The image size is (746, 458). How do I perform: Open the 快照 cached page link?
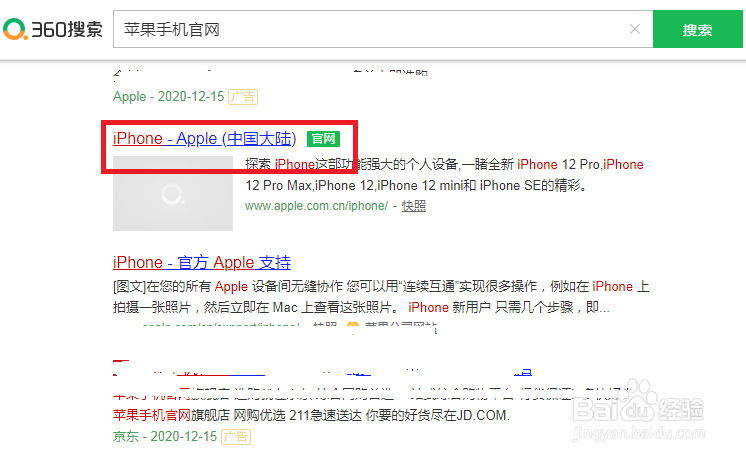click(413, 206)
